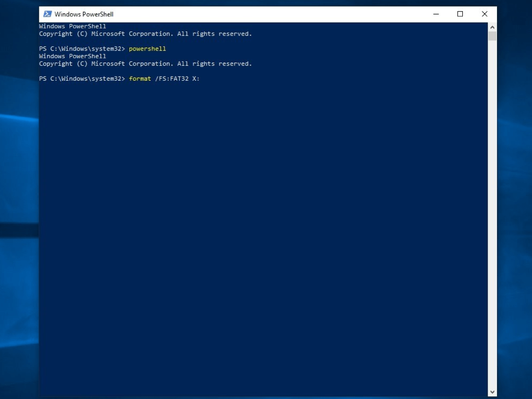Minimize the Windows PowerShell window
Screen dimensions: 532x399
click(x=436, y=14)
